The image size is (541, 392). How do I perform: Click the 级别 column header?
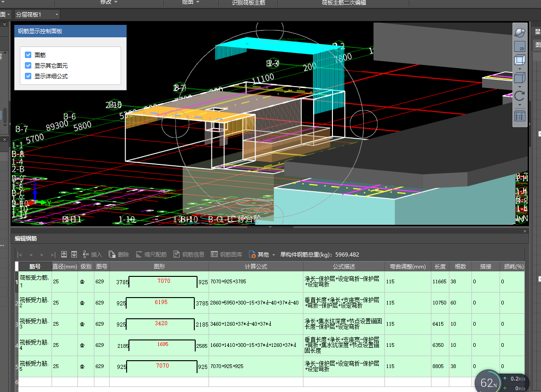86,266
